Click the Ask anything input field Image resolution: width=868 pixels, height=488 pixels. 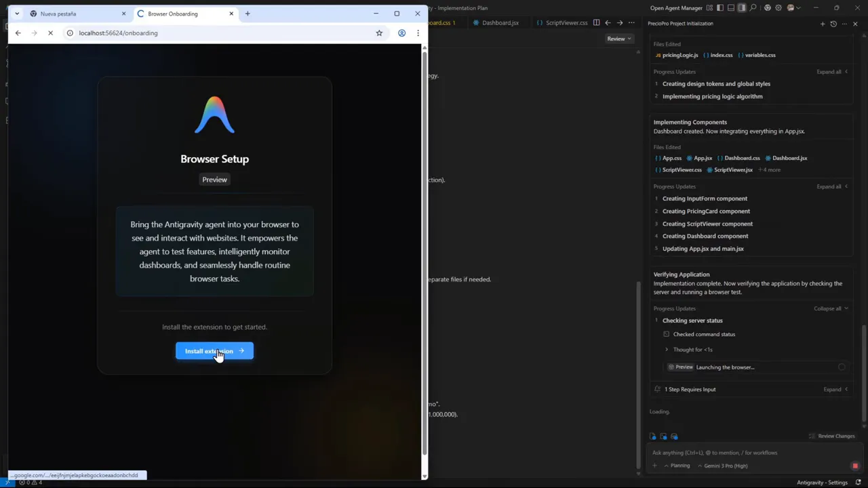732,453
